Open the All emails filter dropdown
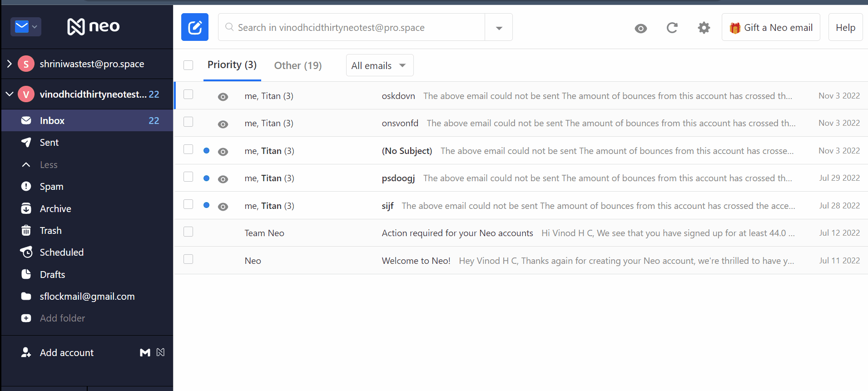 [x=380, y=65]
